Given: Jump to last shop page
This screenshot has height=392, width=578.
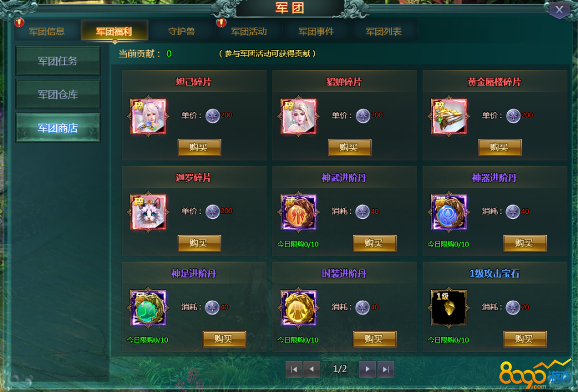Looking at the screenshot, I should (385, 369).
